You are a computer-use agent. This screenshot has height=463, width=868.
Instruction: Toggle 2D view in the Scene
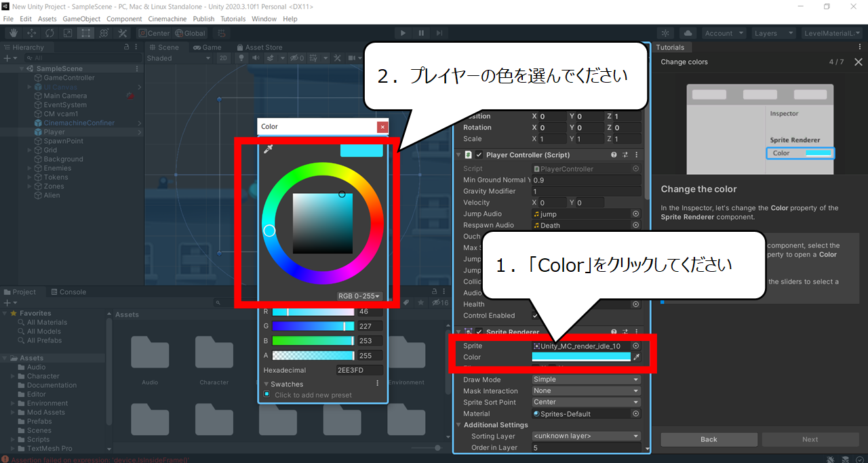click(224, 58)
